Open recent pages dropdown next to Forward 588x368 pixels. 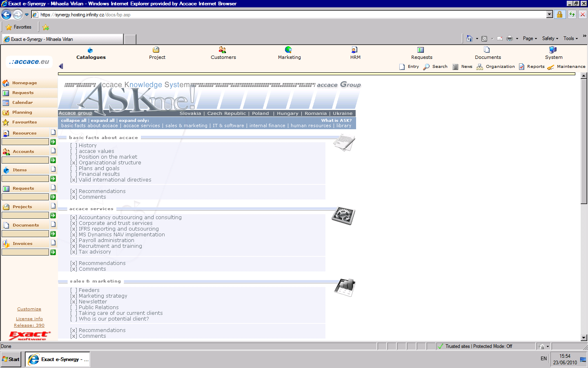[x=27, y=15]
